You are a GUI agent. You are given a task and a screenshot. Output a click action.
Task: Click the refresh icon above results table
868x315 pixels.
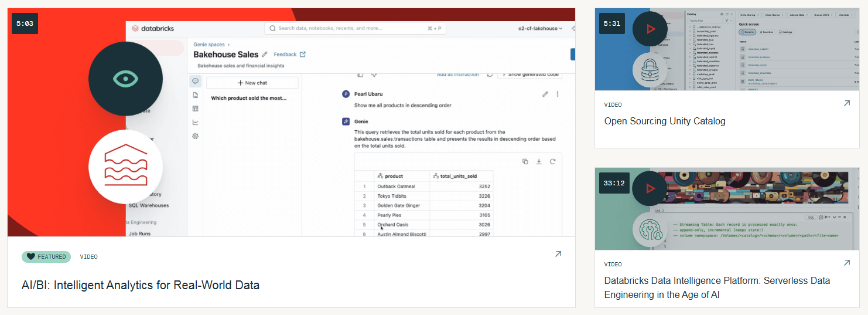pyautogui.click(x=552, y=161)
